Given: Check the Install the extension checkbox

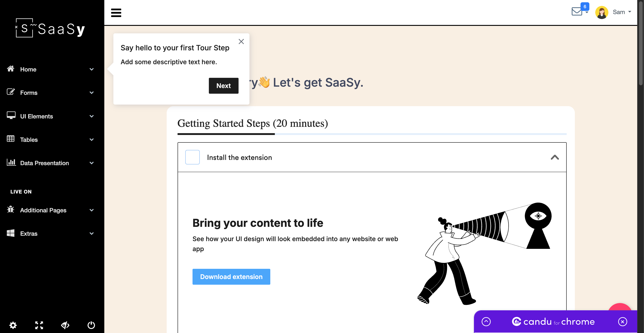Looking at the screenshot, I should click(x=192, y=157).
